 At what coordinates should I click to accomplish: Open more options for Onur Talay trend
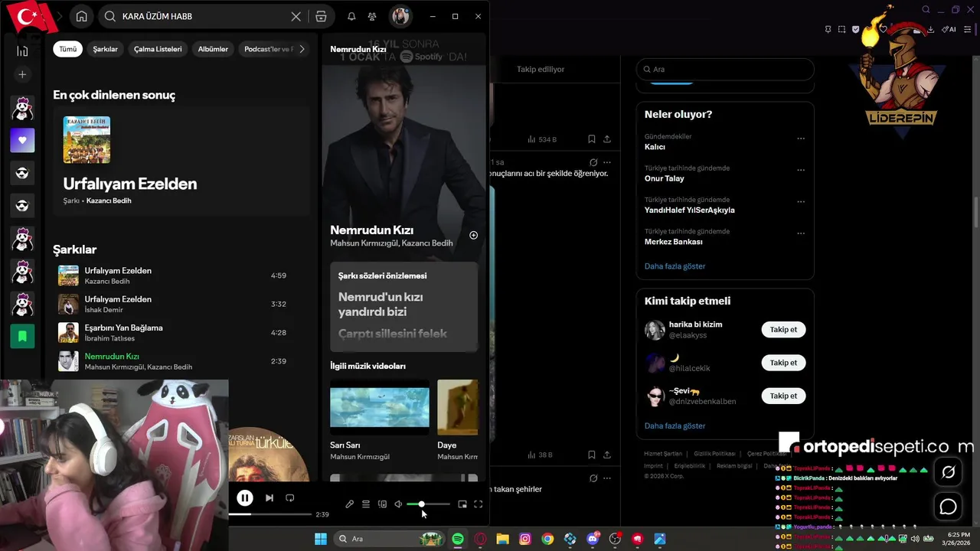point(801,170)
